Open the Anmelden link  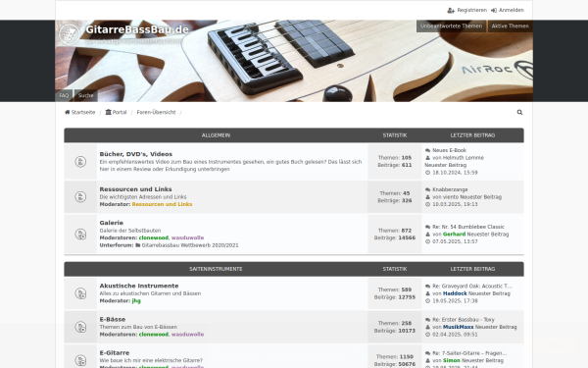pyautogui.click(x=512, y=10)
